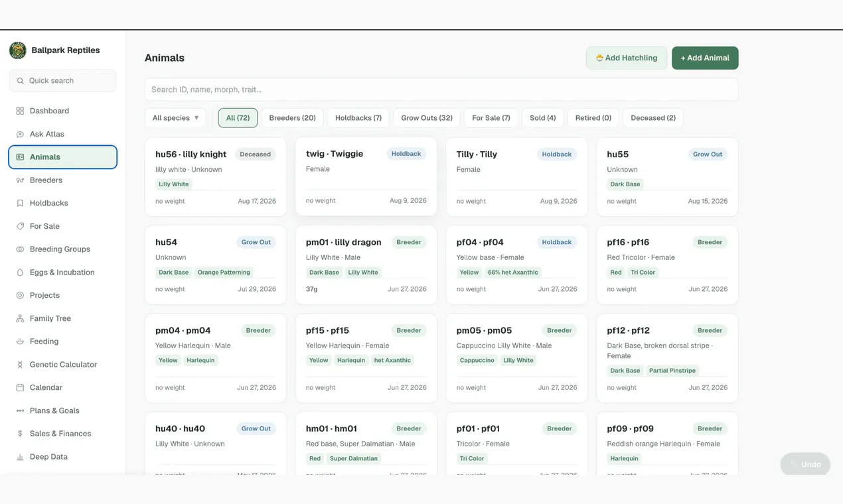
Task: Click the Super Dalmatian tag
Action: click(x=354, y=459)
